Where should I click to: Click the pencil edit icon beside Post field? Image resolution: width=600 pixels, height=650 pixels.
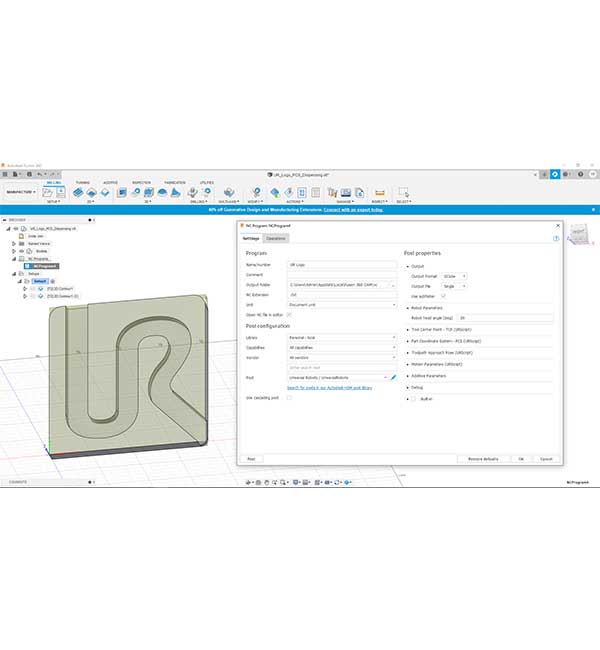[x=393, y=378]
